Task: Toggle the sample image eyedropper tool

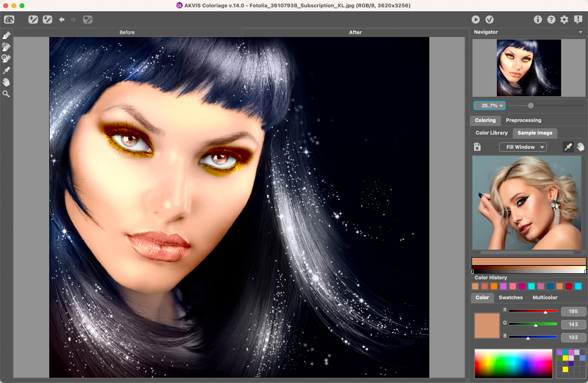Action: coord(568,147)
